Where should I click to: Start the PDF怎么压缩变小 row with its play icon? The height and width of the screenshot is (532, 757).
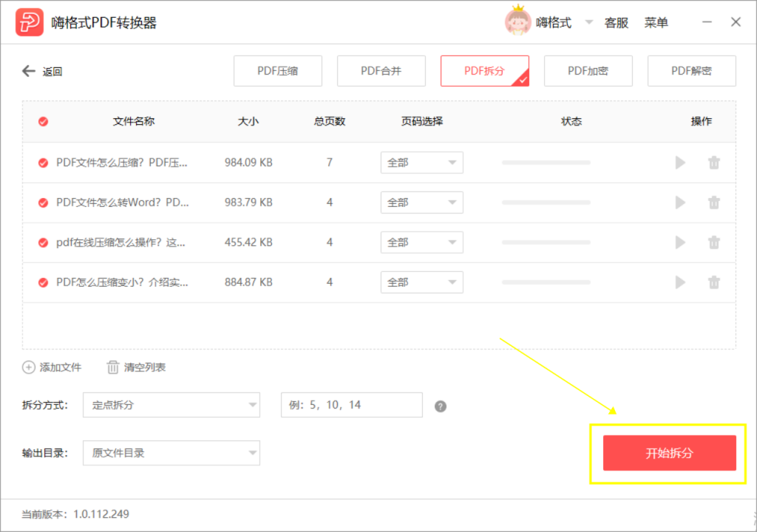[x=680, y=282]
